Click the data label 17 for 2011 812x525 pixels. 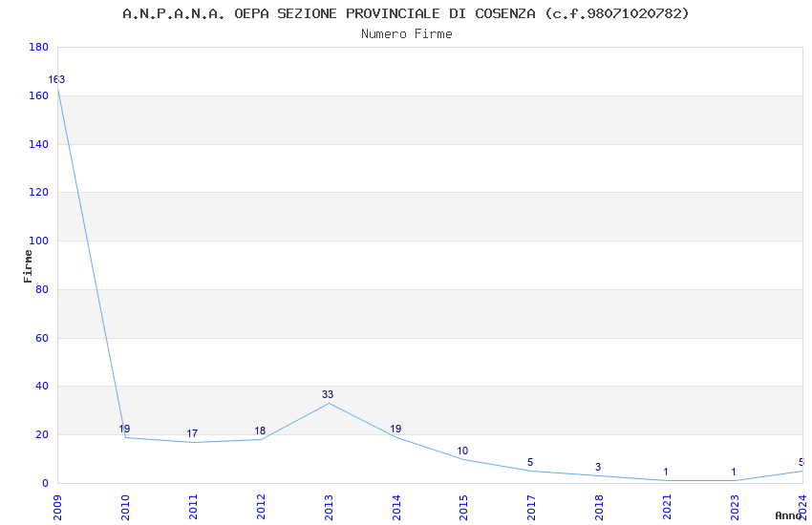[192, 434]
